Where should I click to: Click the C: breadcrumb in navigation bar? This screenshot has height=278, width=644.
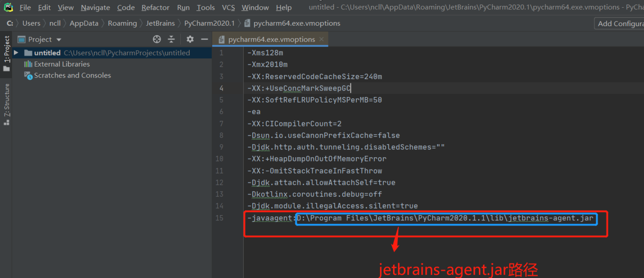click(x=10, y=23)
